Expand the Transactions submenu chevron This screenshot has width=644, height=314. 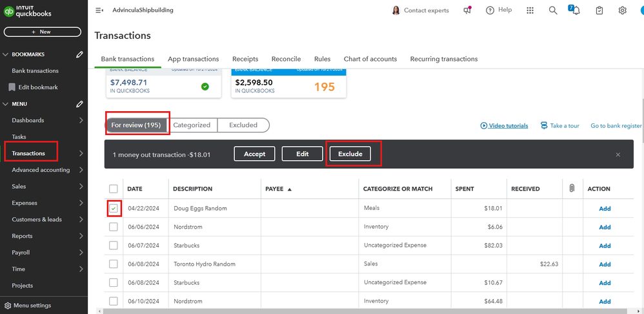coord(81,153)
